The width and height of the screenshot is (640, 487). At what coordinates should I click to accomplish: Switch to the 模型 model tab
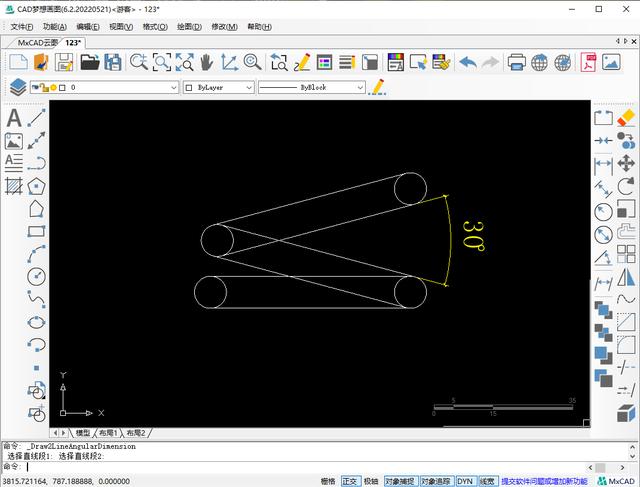(83, 433)
